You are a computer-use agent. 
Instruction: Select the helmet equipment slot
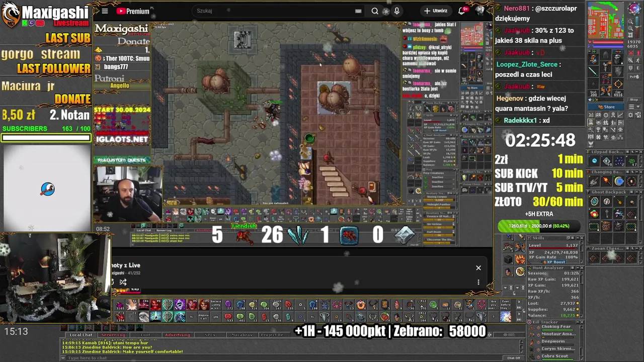click(x=605, y=54)
